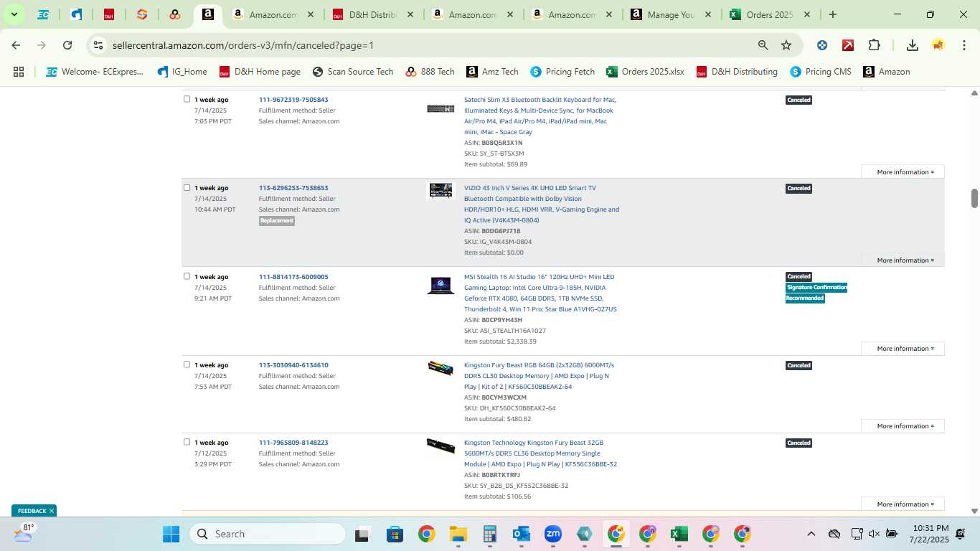Check the box for order 111-7965809-8148223

click(187, 442)
